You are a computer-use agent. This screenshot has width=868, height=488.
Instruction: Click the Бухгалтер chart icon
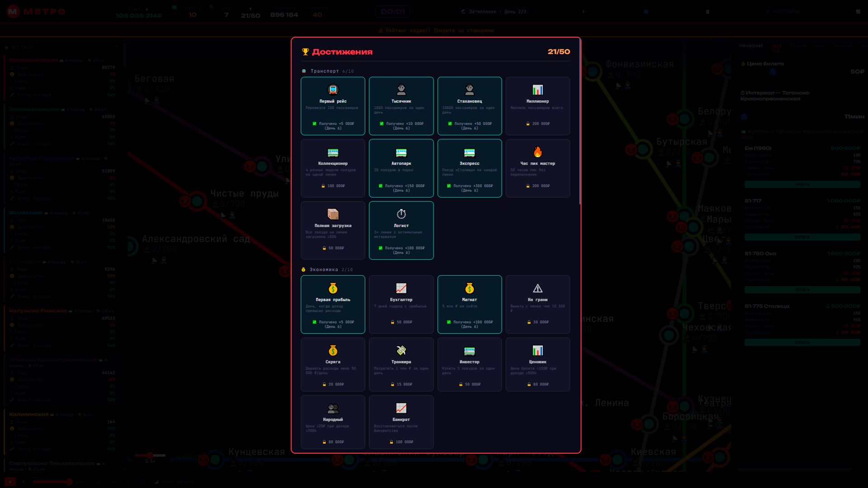coord(401,288)
